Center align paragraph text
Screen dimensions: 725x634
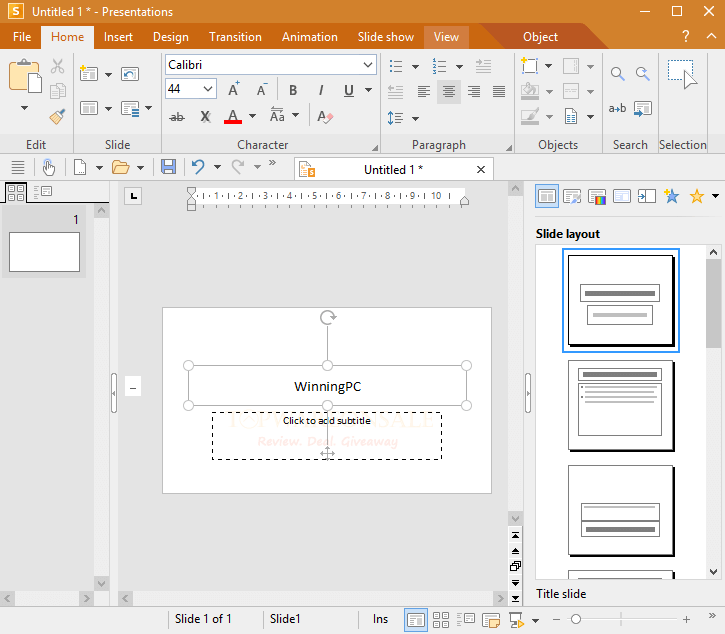pyautogui.click(x=449, y=92)
